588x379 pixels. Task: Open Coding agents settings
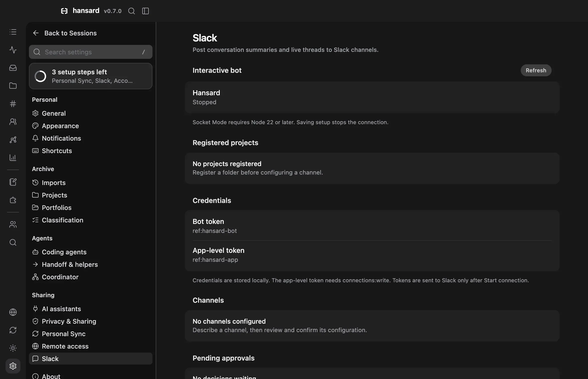pyautogui.click(x=91, y=252)
